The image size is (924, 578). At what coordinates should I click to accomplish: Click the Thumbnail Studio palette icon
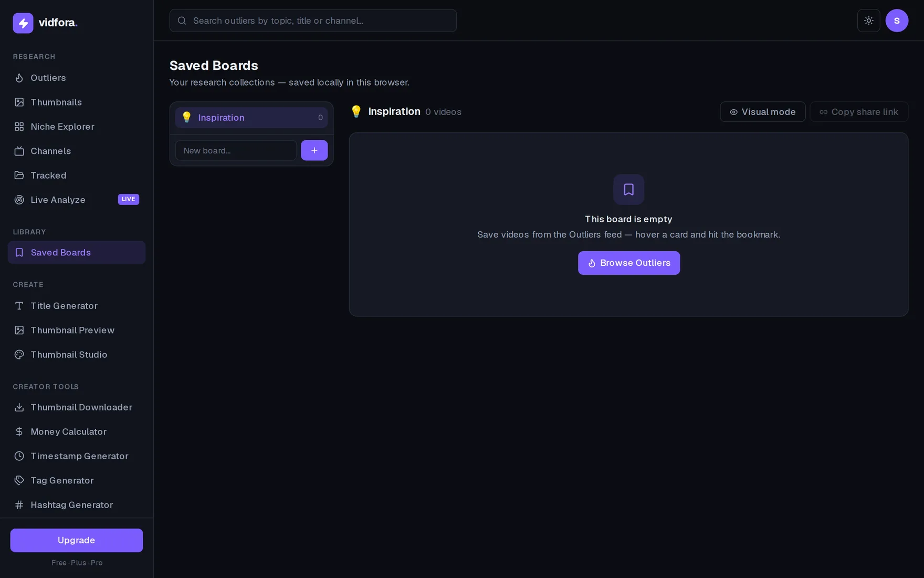coord(19,355)
